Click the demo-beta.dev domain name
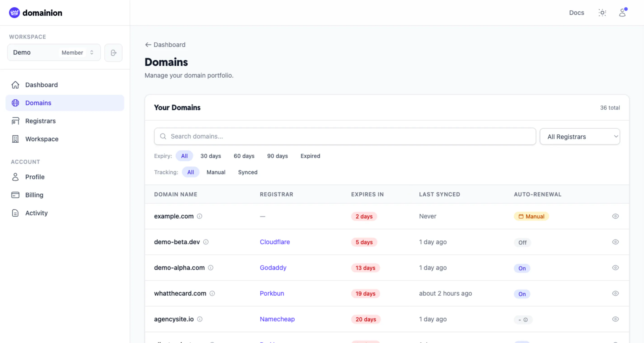 pyautogui.click(x=177, y=242)
